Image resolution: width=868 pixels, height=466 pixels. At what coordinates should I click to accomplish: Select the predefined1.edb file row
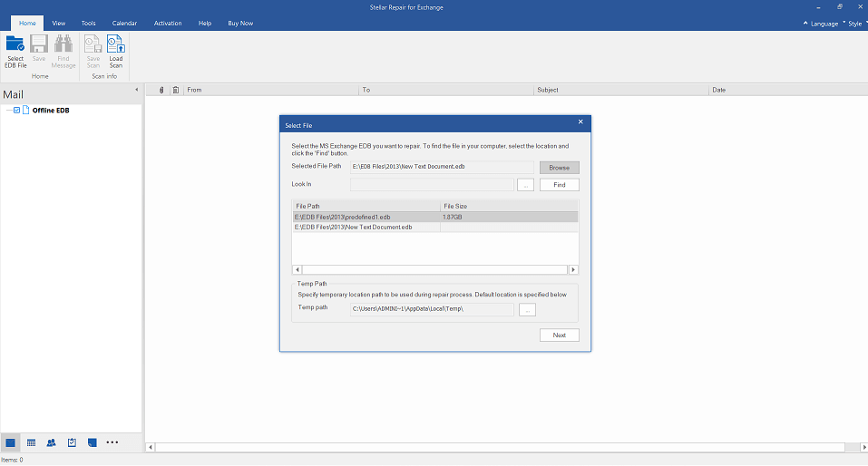pos(435,217)
